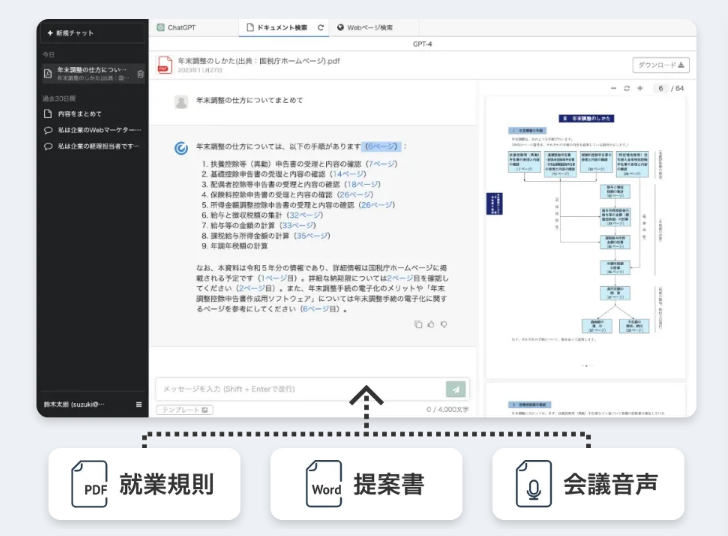Open the 26ページ link for 所得金額調整控除申告書

[x=377, y=205]
